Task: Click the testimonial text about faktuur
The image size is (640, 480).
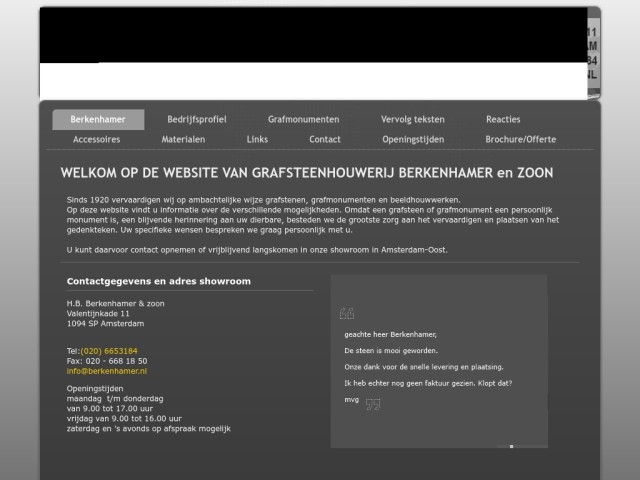Action: pos(427,383)
